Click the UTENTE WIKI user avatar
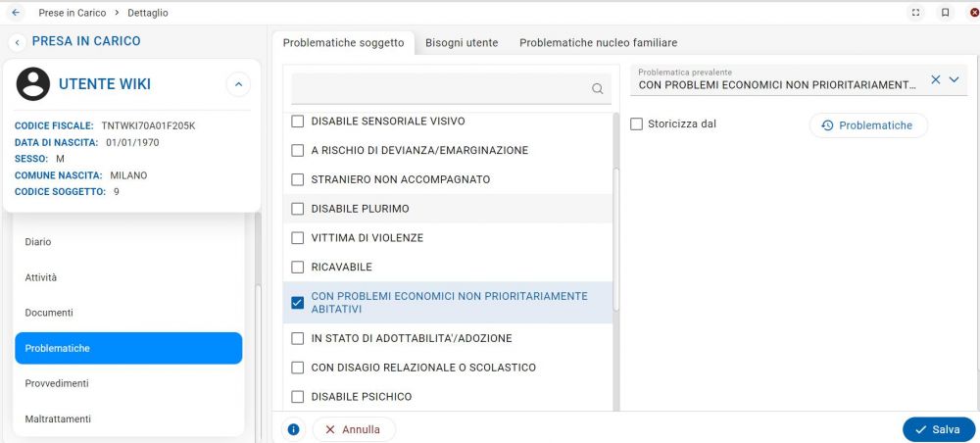 click(33, 83)
